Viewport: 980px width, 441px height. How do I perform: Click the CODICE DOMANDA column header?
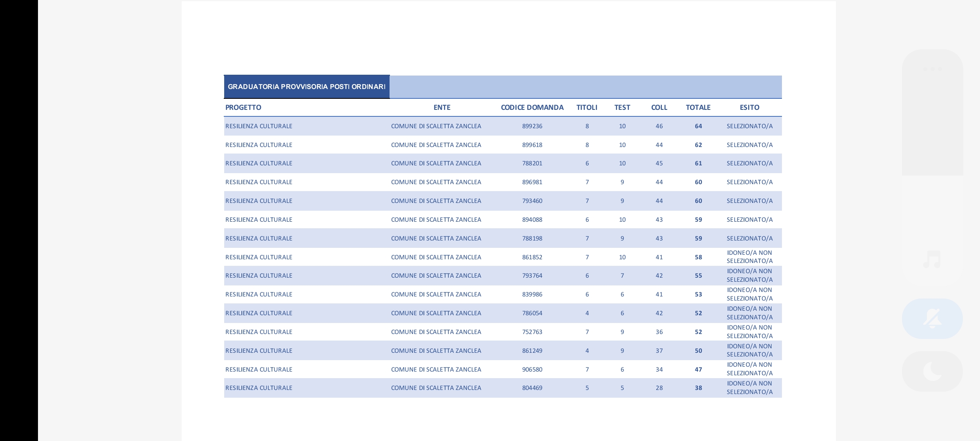(532, 107)
